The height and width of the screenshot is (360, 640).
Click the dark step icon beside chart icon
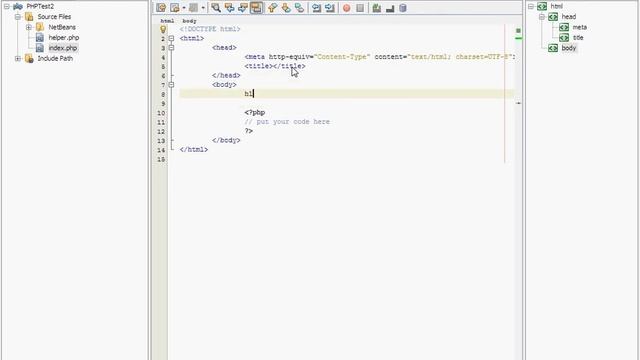(x=390, y=8)
